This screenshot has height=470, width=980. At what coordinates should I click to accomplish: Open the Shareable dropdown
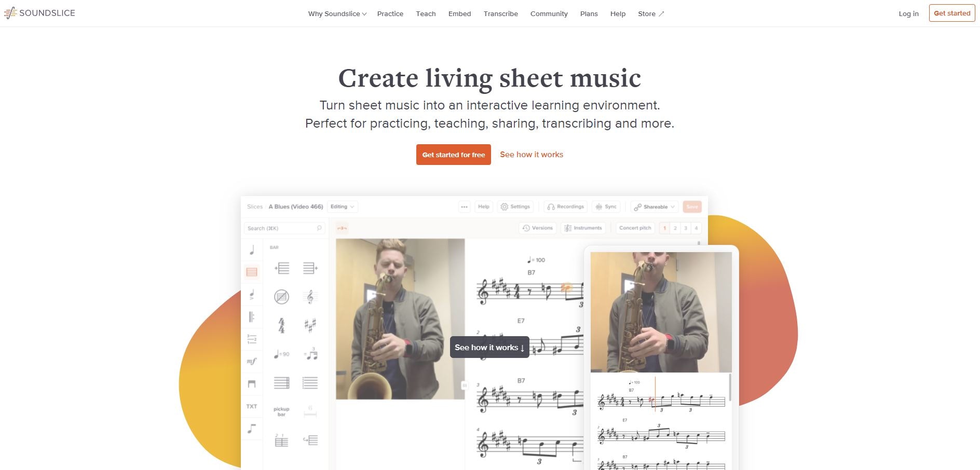coord(655,206)
